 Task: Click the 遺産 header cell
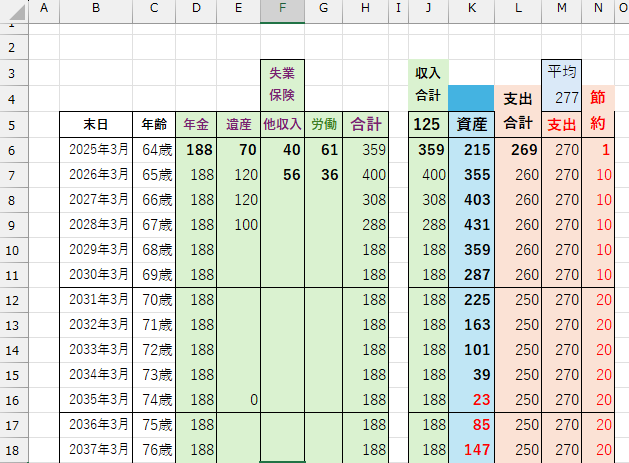(x=239, y=125)
